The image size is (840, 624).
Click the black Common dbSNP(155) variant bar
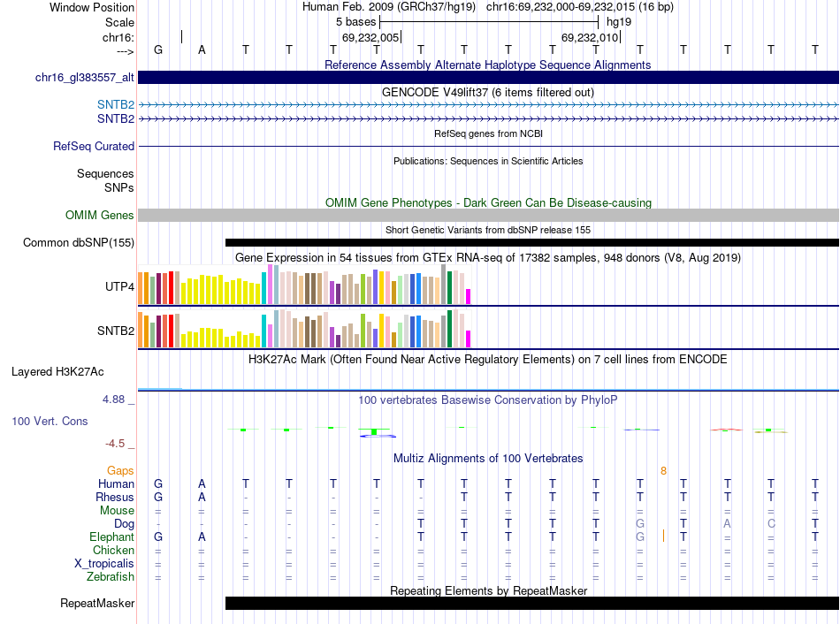[x=532, y=243]
